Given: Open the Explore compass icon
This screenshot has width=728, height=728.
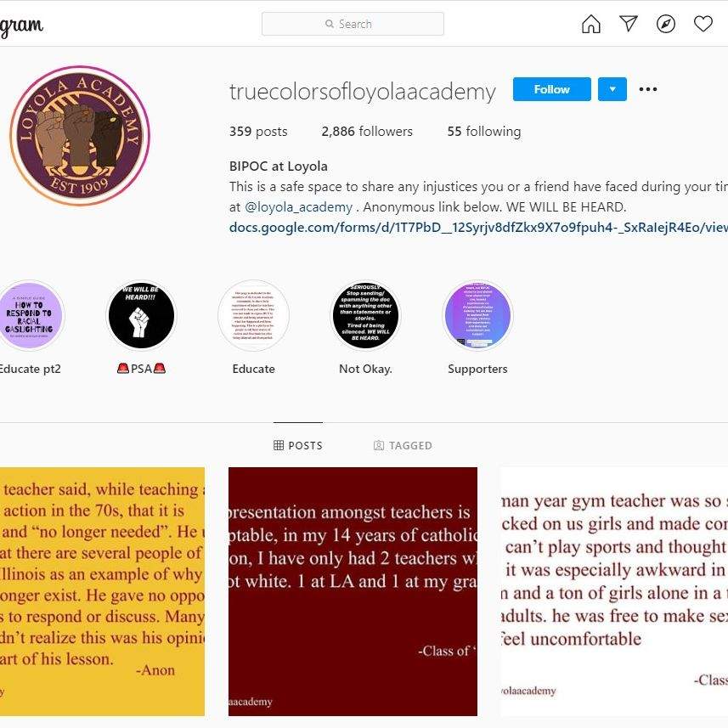Looking at the screenshot, I should pos(666,24).
